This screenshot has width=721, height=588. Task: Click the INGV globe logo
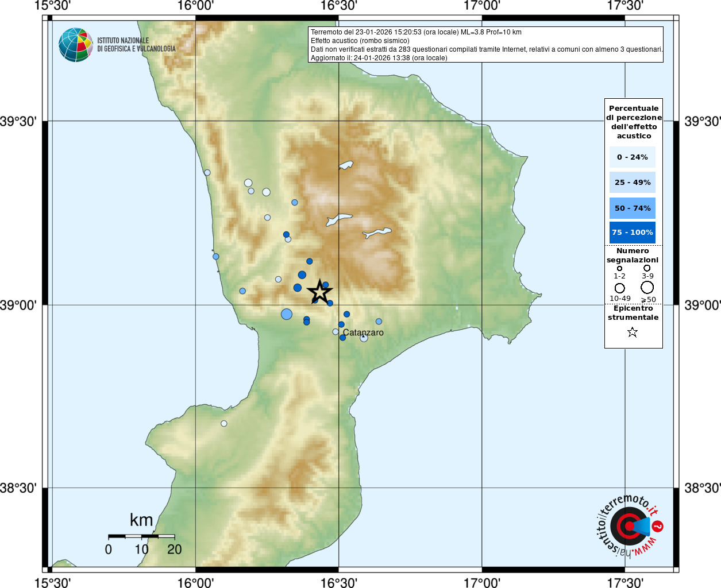76,45
